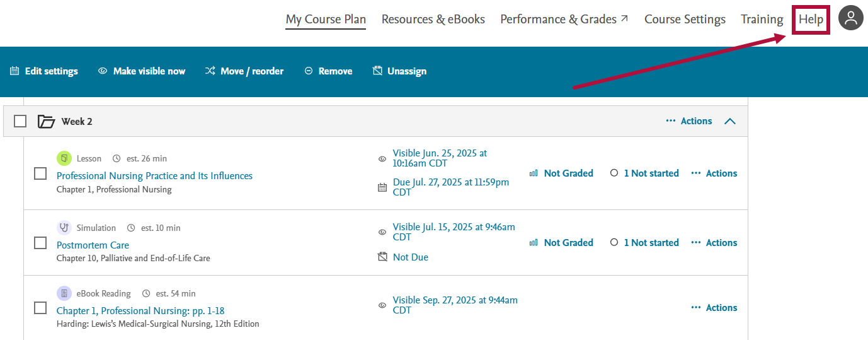Click the Week 2 folder icon
The height and width of the screenshot is (340, 868).
pos(46,121)
